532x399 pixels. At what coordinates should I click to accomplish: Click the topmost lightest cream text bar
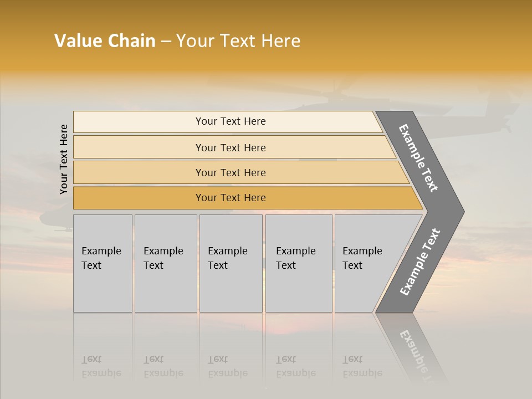pyautogui.click(x=231, y=121)
